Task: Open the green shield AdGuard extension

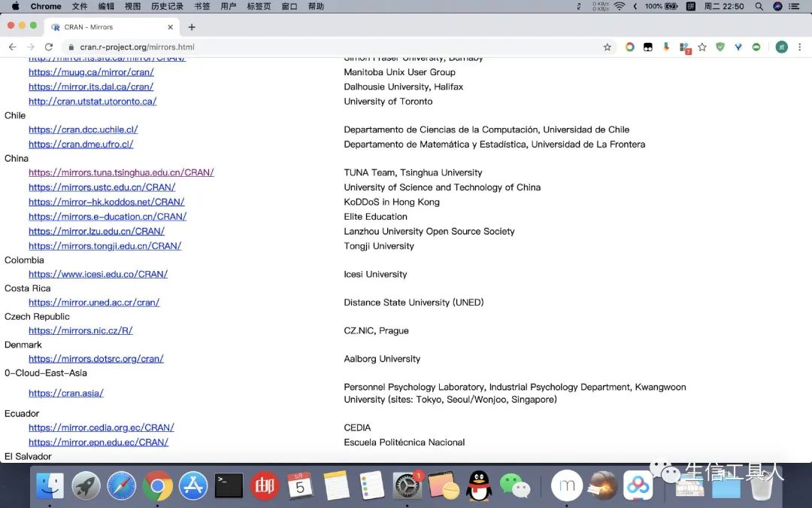Action: (720, 47)
